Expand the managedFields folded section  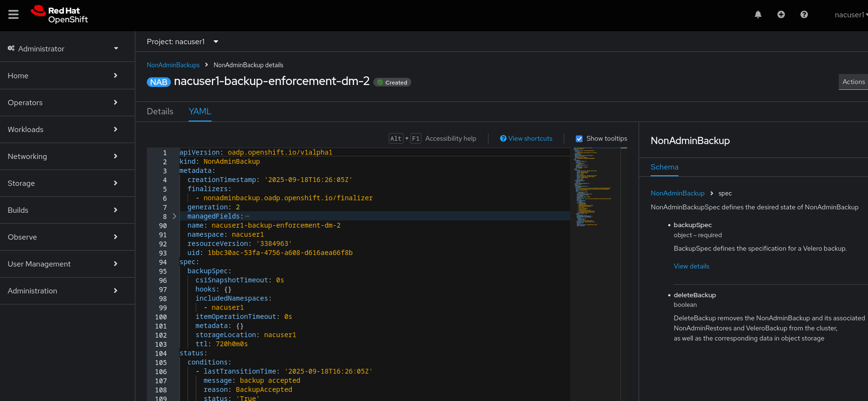174,217
